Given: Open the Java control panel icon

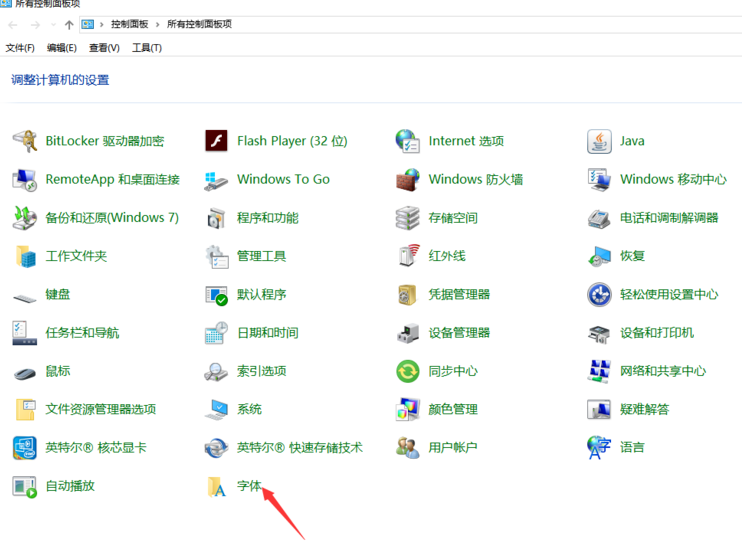Looking at the screenshot, I should tap(599, 141).
